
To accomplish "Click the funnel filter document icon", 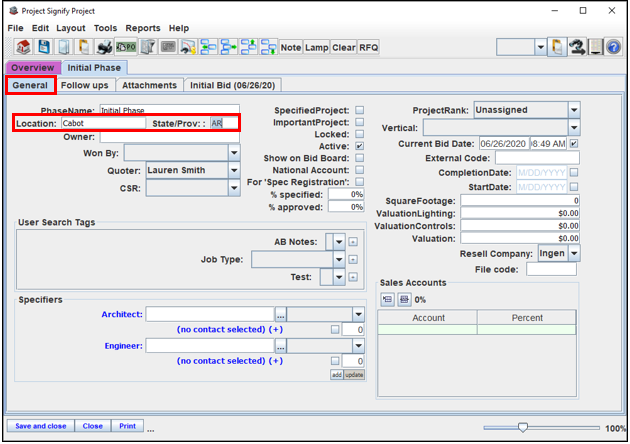I will click(148, 47).
